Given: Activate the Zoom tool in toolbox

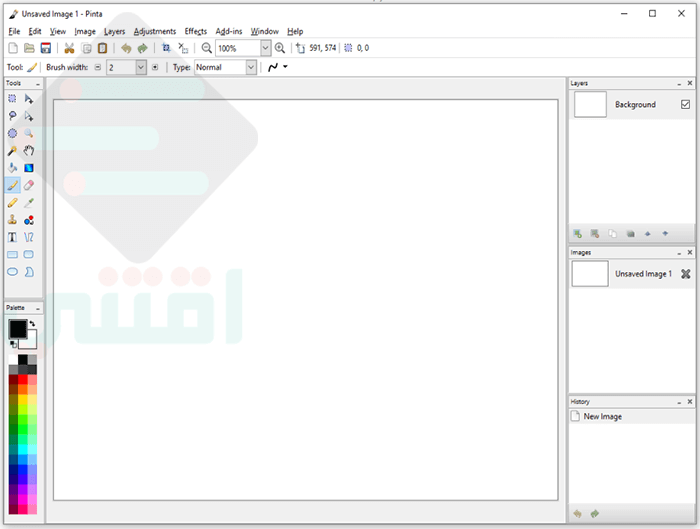Looking at the screenshot, I should [29, 133].
